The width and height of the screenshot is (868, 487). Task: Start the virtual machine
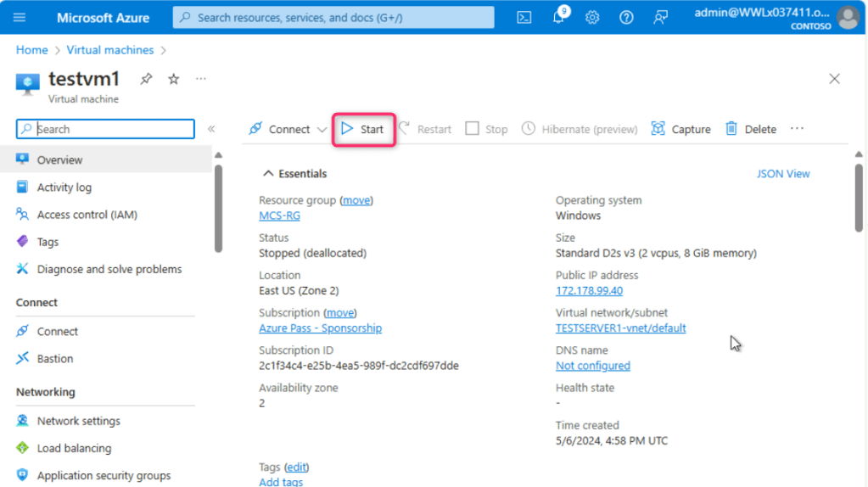363,129
